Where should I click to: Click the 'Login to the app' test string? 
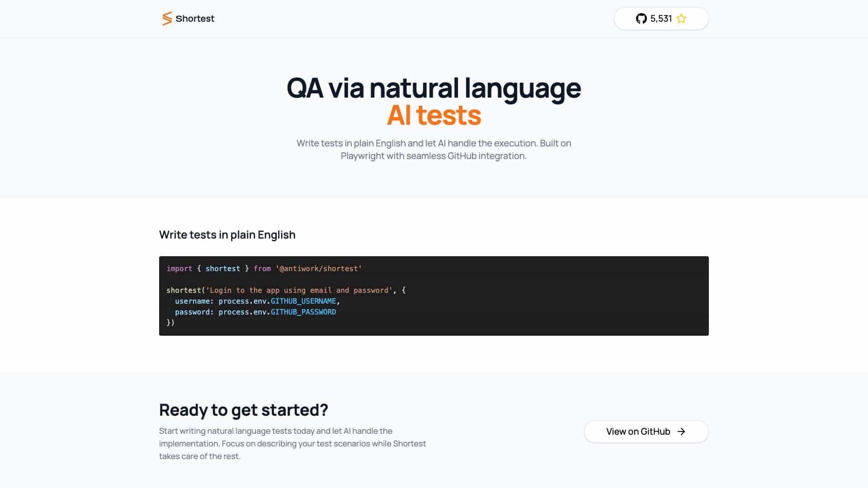coord(299,290)
